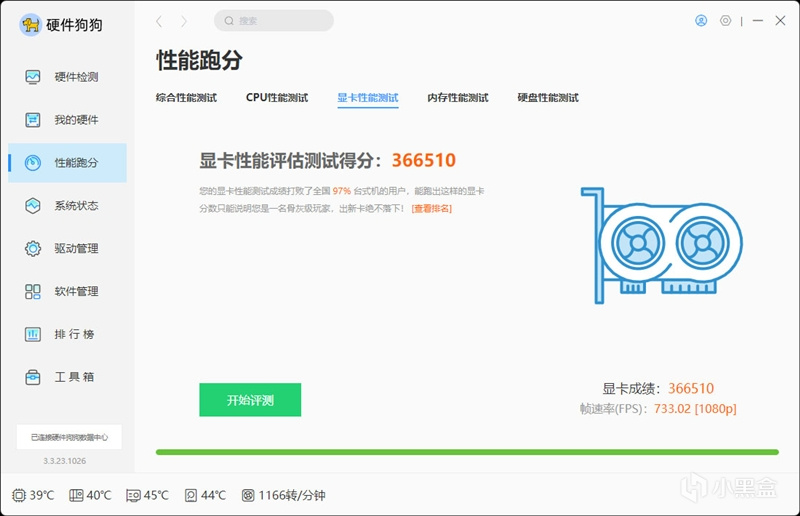Click the motherboard temperature icon 40°C
The width and height of the screenshot is (800, 516).
click(x=76, y=495)
